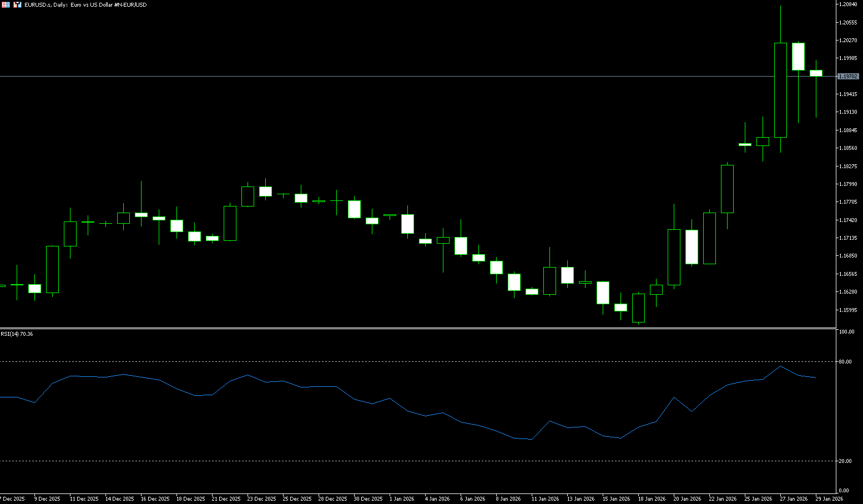Select the 1 Jan 2026 date label
Image resolution: width=863 pixels, height=504 pixels.
402,499
